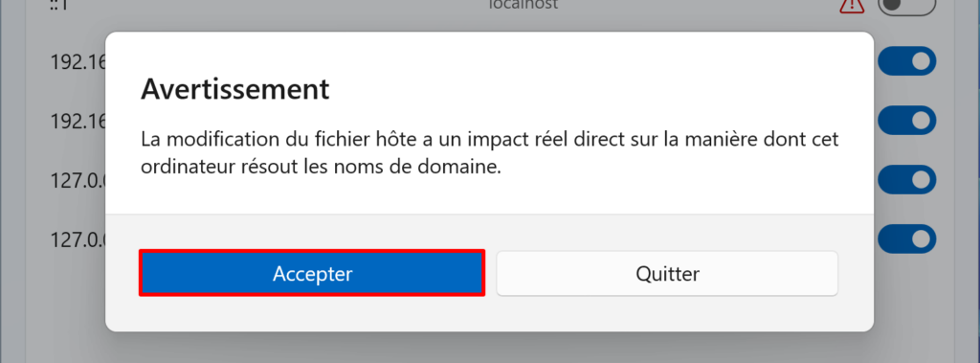Click the Avertissement dialog title

tap(235, 89)
